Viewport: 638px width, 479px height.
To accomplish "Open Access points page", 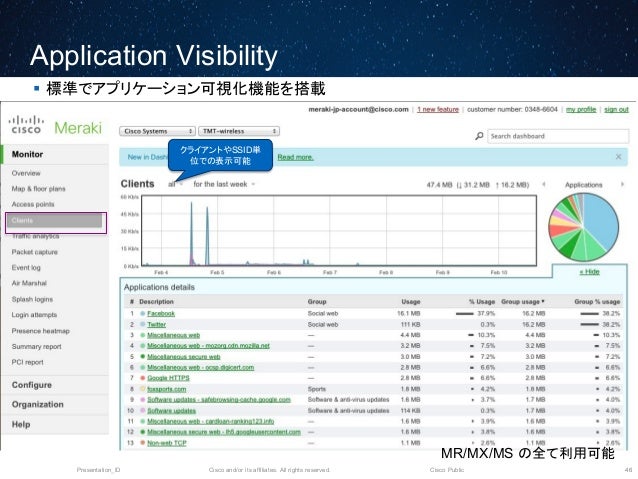I will click(x=33, y=204).
